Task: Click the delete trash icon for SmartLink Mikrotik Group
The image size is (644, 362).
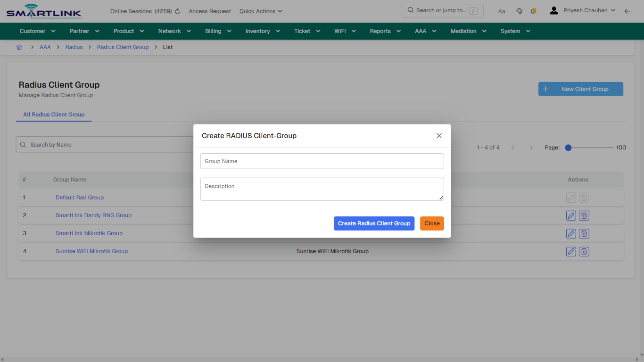Action: (584, 233)
